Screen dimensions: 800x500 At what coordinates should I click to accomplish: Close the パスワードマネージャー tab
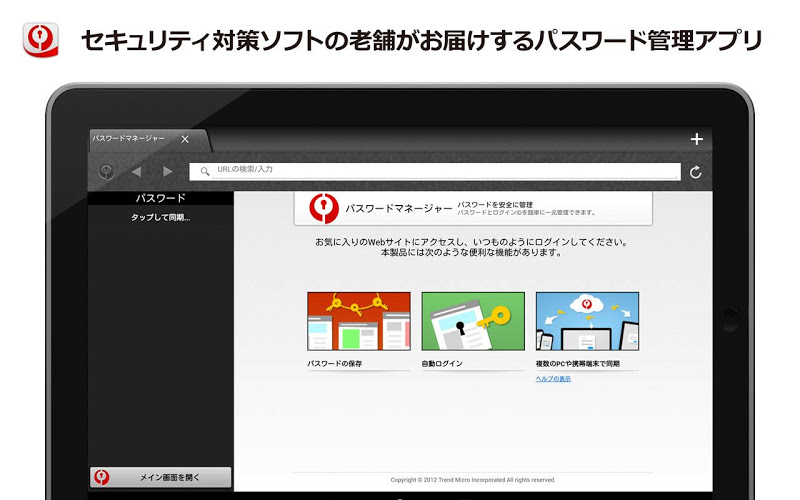tap(185, 139)
